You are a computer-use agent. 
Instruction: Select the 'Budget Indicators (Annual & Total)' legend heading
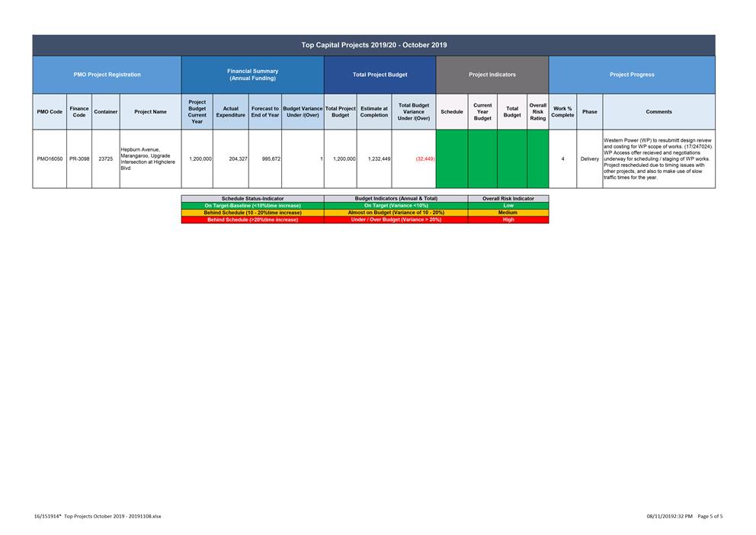pos(396,199)
